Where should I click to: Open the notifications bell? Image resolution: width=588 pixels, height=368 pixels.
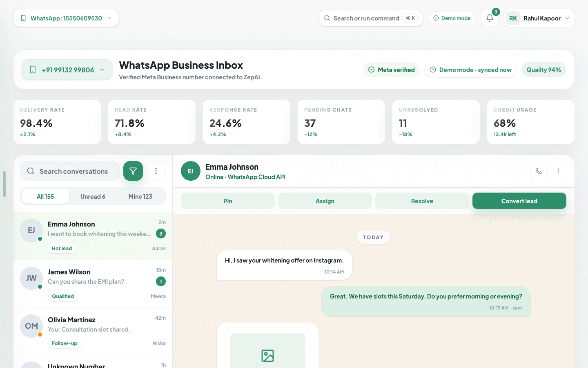tap(490, 18)
